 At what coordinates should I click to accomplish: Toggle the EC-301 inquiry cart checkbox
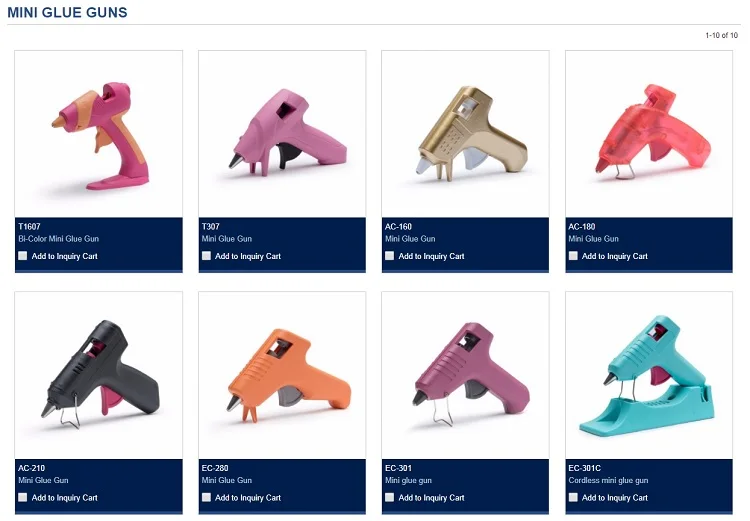click(389, 498)
